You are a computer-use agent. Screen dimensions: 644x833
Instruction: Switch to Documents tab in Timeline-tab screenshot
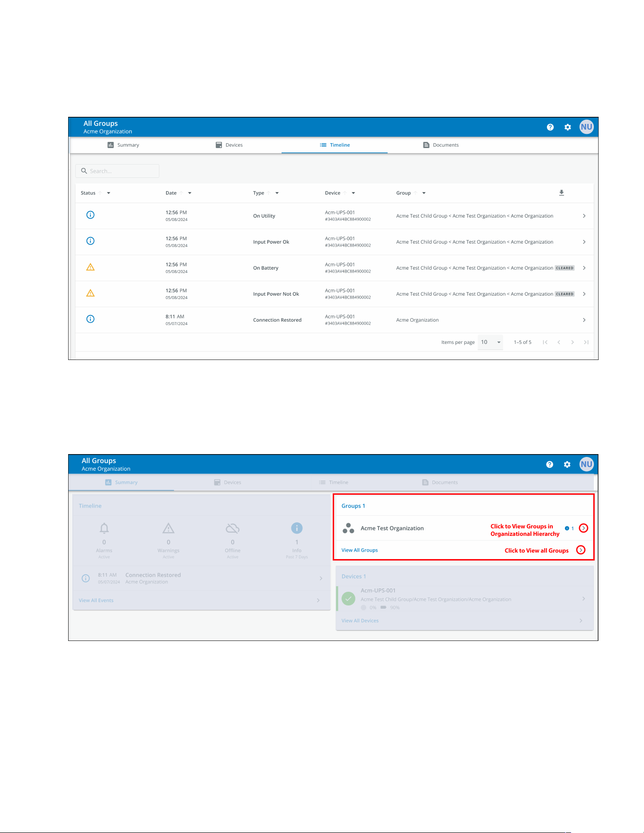(x=441, y=145)
